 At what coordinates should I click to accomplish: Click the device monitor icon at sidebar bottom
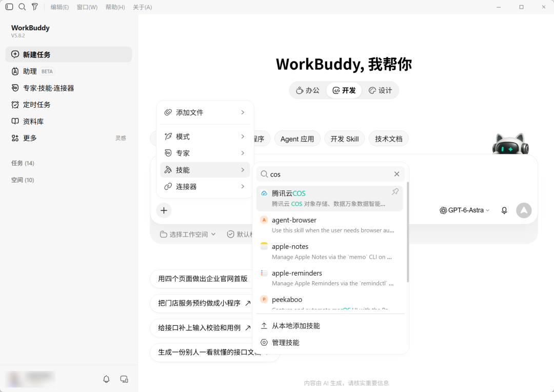point(124,379)
